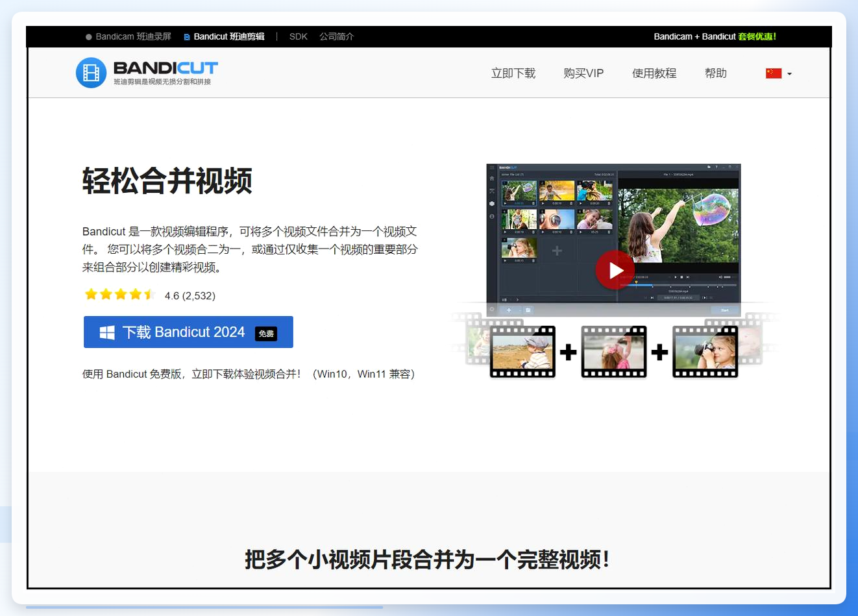Open 立即下载 menu item
858x616 pixels.
tap(513, 73)
